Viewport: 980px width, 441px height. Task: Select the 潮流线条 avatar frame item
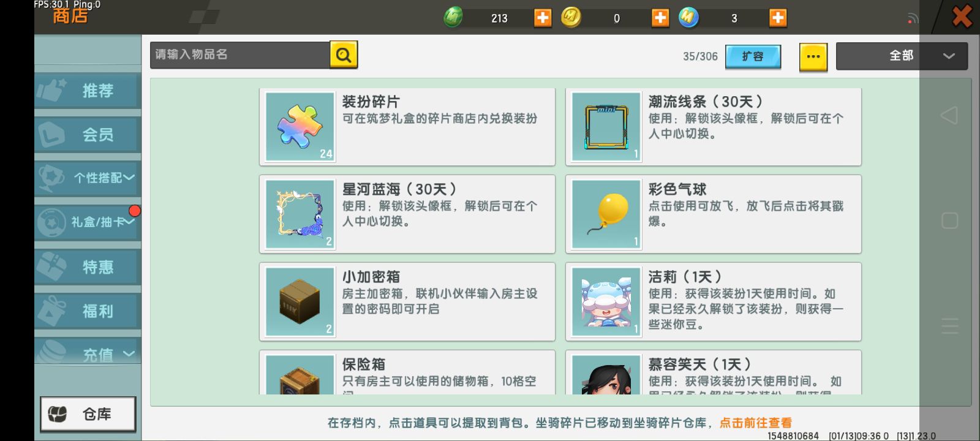coord(714,127)
